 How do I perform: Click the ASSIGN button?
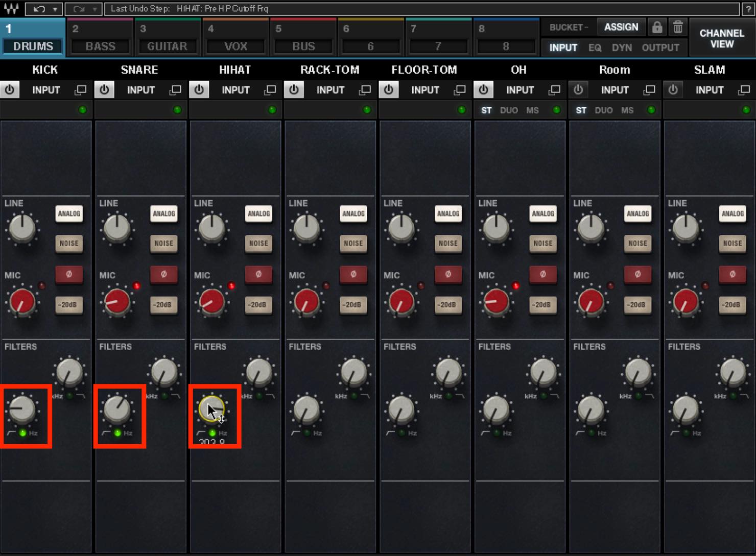[x=621, y=27]
